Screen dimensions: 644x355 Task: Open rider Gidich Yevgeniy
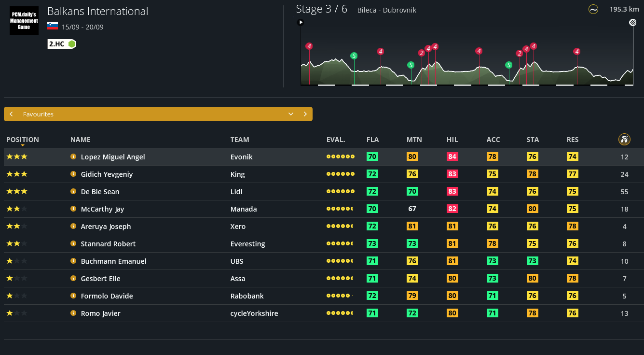tap(107, 174)
